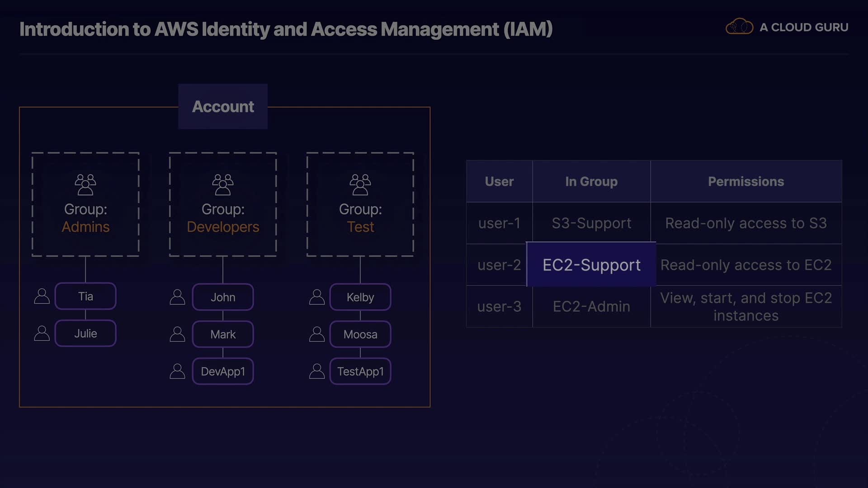868x488 pixels.
Task: Click the user icon beside TestApp1
Action: (317, 371)
